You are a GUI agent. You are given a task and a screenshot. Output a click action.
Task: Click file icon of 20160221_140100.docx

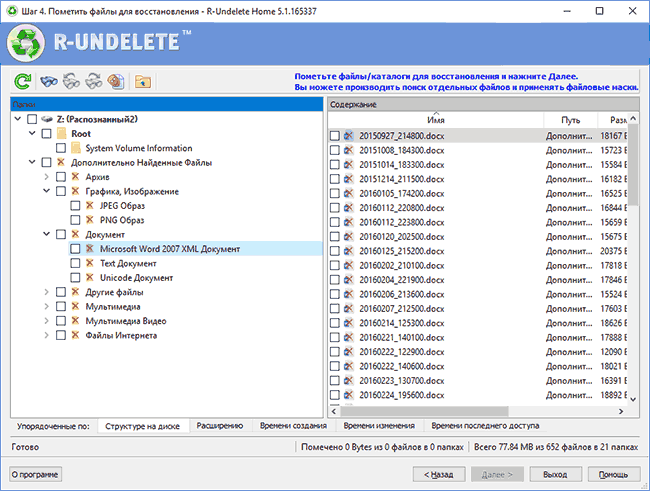[x=349, y=337]
